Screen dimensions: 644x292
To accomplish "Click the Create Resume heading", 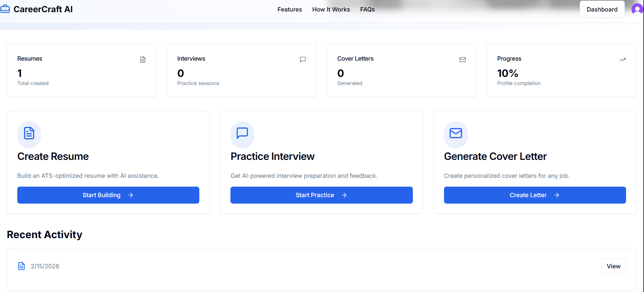I will [x=53, y=157].
